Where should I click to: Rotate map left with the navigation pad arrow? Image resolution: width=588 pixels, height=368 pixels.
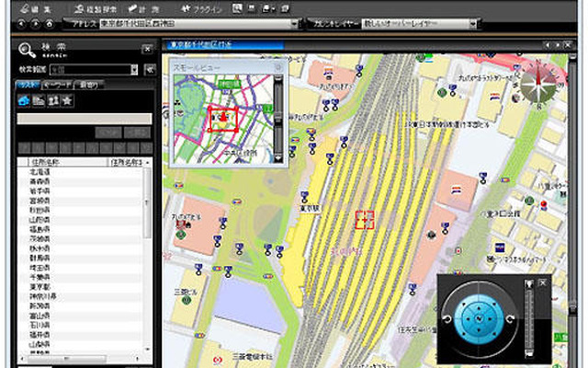tap(447, 319)
